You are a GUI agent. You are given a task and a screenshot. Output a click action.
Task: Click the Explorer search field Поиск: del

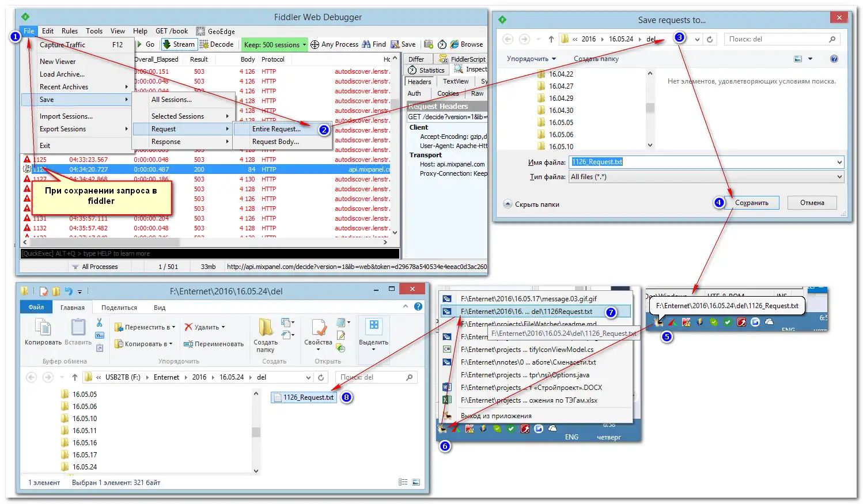pos(376,377)
